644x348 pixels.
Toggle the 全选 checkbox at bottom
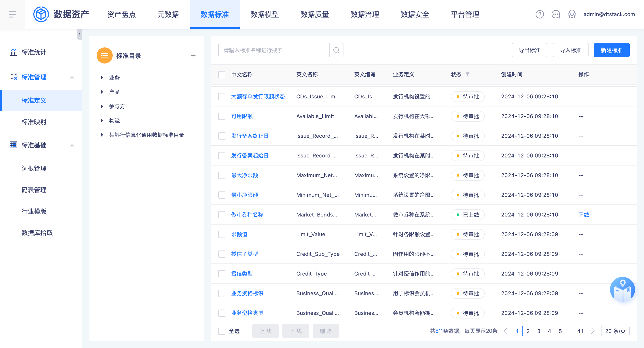[222, 331]
